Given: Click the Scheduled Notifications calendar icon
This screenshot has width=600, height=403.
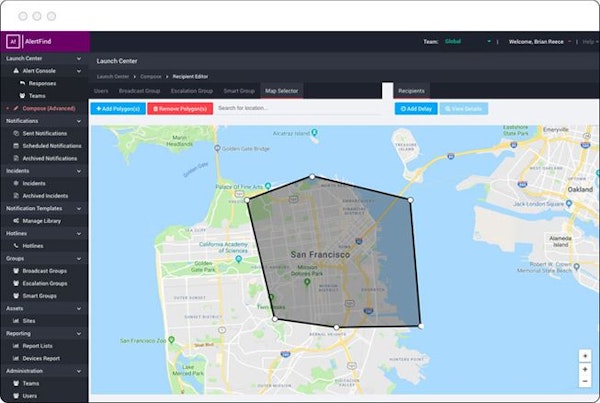Looking at the screenshot, I should pyautogui.click(x=16, y=146).
